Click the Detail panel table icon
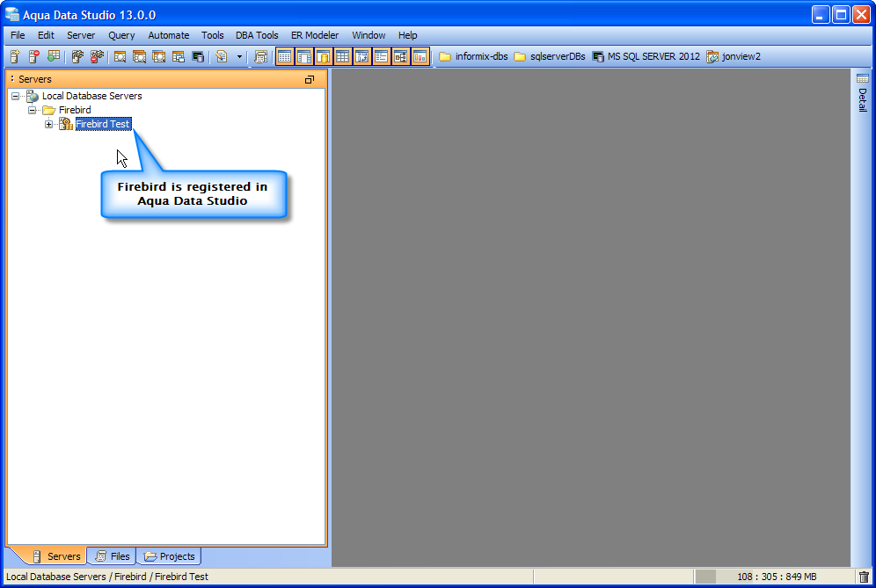Viewport: 876px width, 588px height. pyautogui.click(x=863, y=78)
